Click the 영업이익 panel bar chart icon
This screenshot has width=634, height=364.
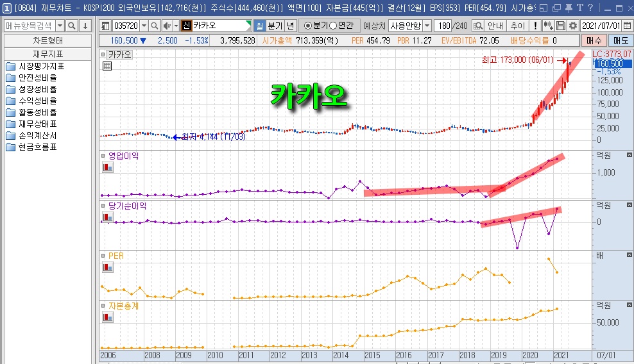(x=108, y=167)
